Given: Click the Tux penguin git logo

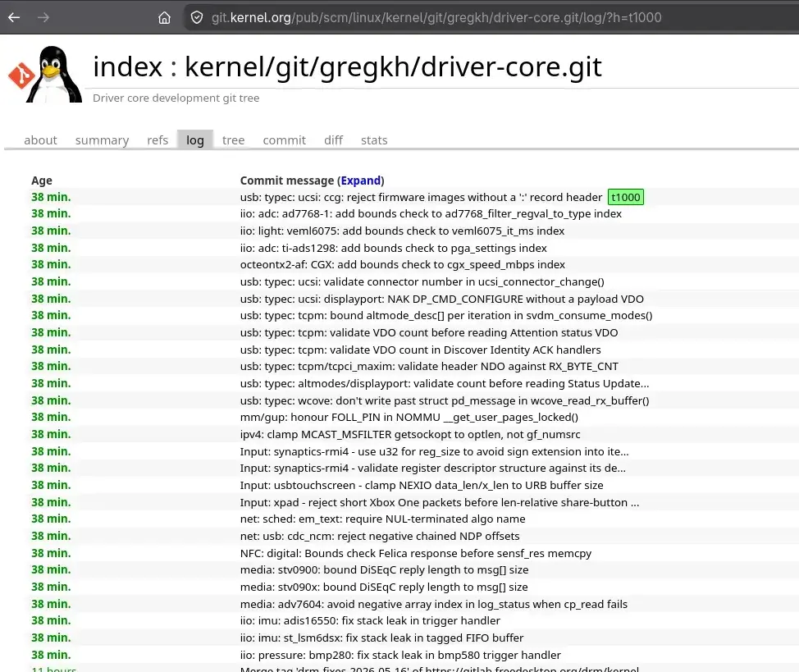Looking at the screenshot, I should [45, 74].
